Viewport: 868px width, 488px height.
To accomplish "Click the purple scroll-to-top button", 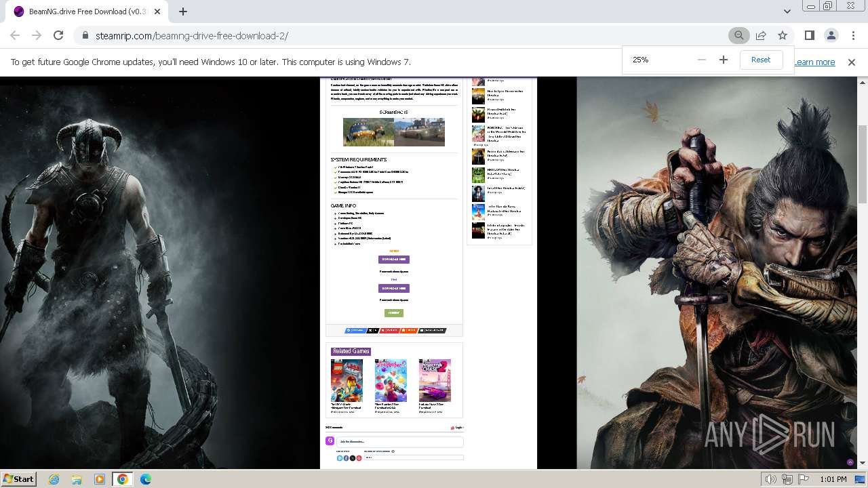I will pyautogui.click(x=850, y=462).
